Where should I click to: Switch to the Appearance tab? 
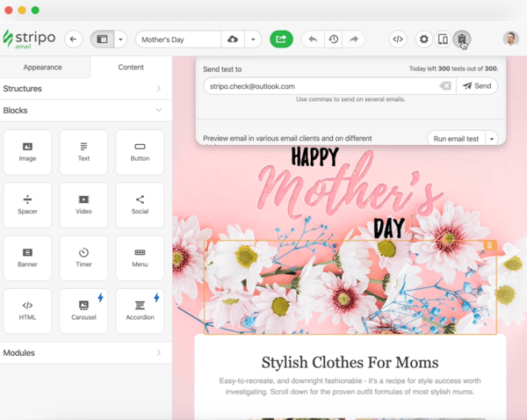[43, 67]
